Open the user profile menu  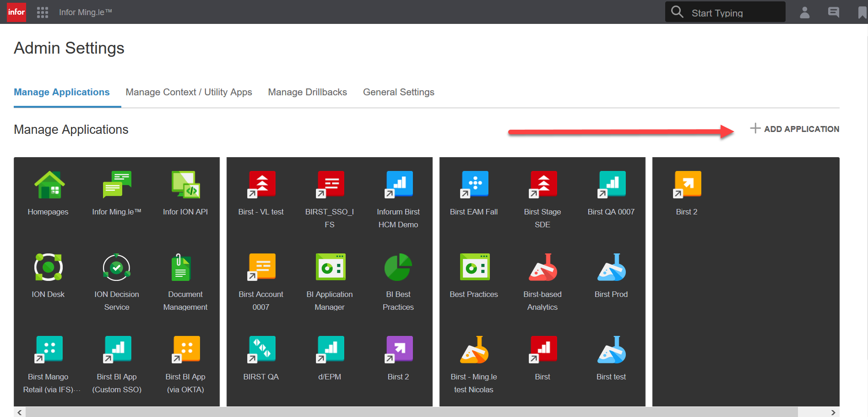point(805,12)
